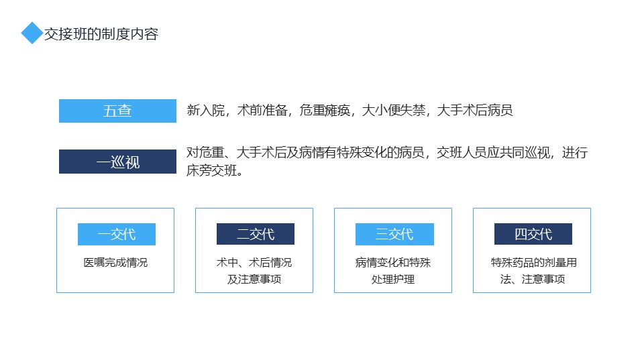This screenshot has width=644, height=362.
Task: Click the 对危重、大手术后 paragraph text
Action: coord(387,153)
